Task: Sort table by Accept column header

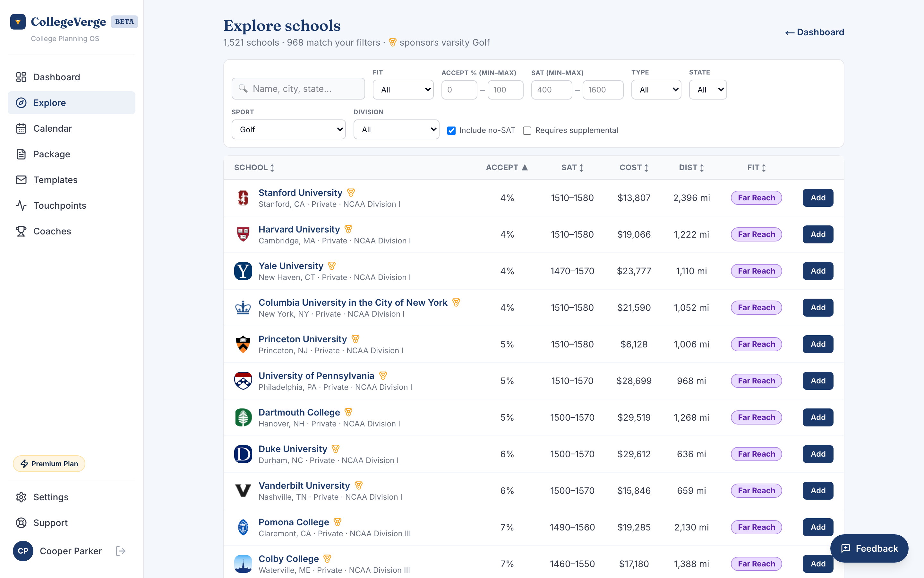Action: click(507, 167)
